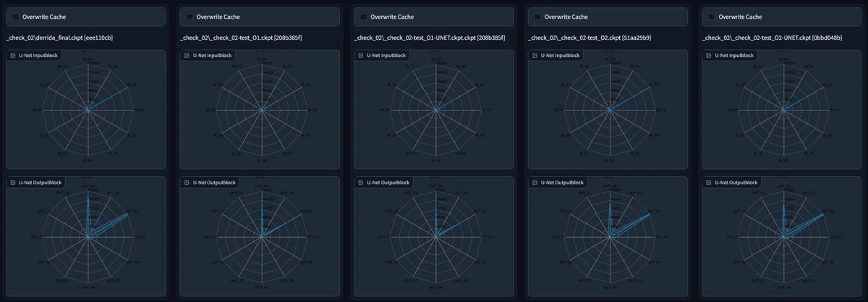Open test_O1-UNET Outputblock radar chart
The image size is (868, 302).
[435, 236]
